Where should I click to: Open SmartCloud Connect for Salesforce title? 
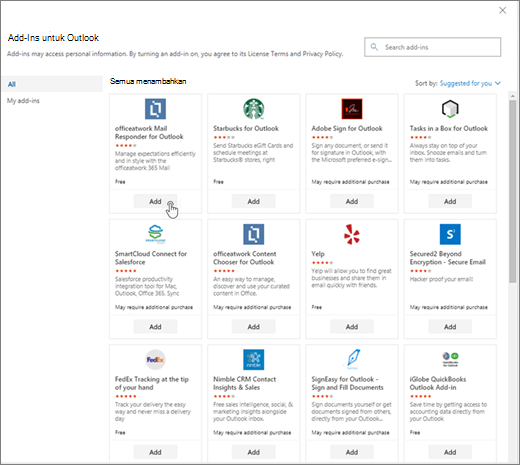(151, 258)
